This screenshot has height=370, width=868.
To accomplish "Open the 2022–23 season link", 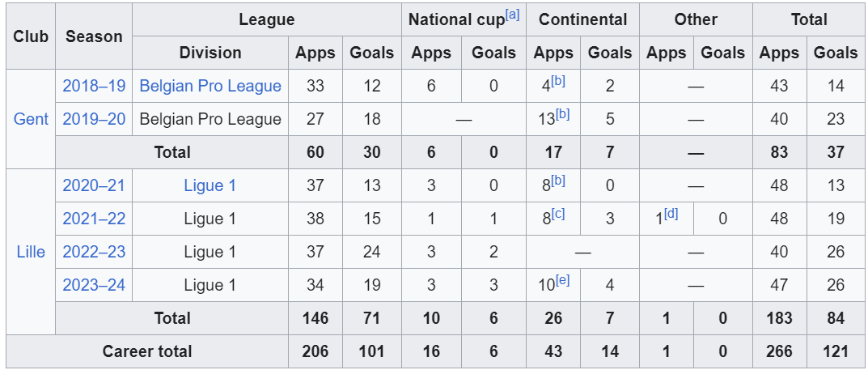I will [x=94, y=252].
